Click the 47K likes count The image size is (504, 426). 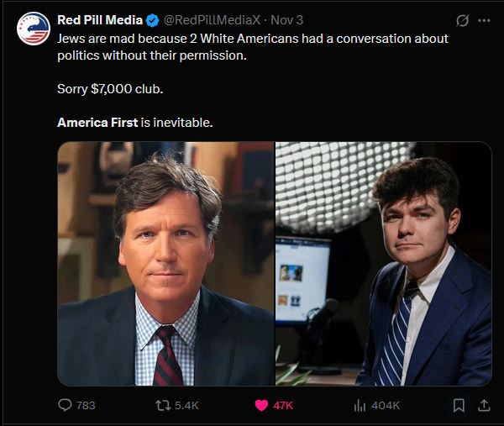(x=283, y=405)
